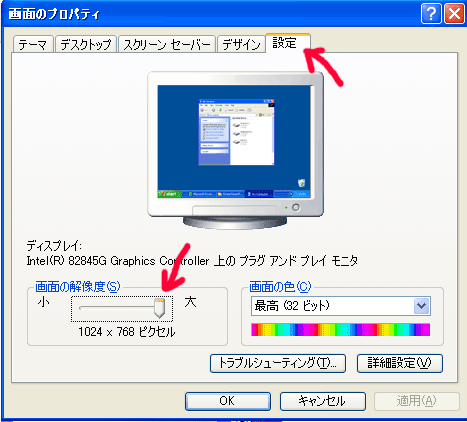The image size is (467, 422).
Task: Click the 詳細設定(V) button
Action: pyautogui.click(x=400, y=363)
